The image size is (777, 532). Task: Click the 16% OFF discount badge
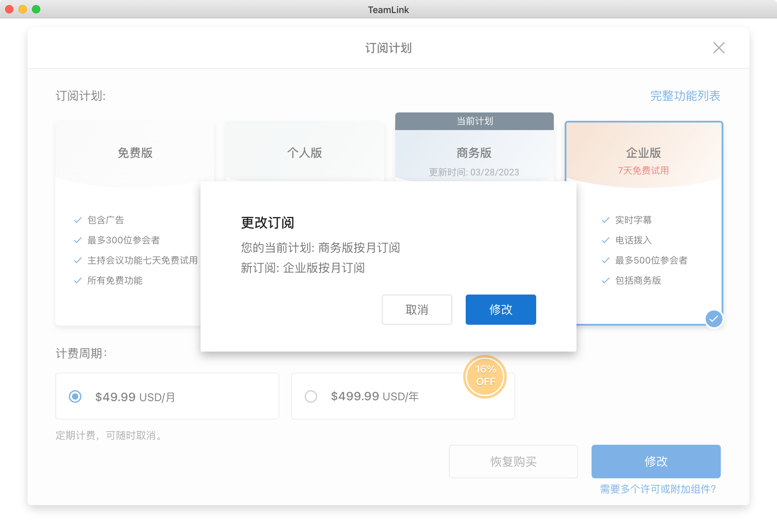[485, 376]
